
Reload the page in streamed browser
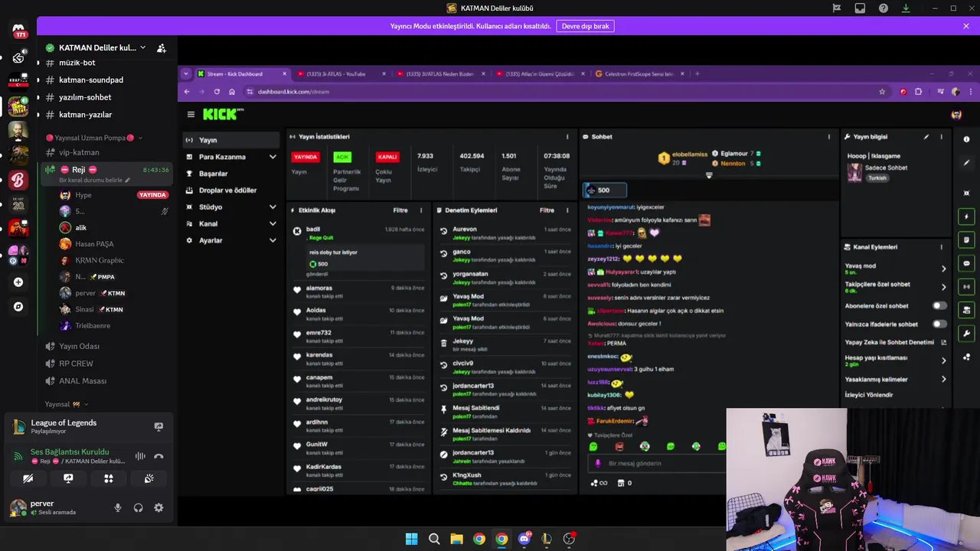tap(217, 92)
